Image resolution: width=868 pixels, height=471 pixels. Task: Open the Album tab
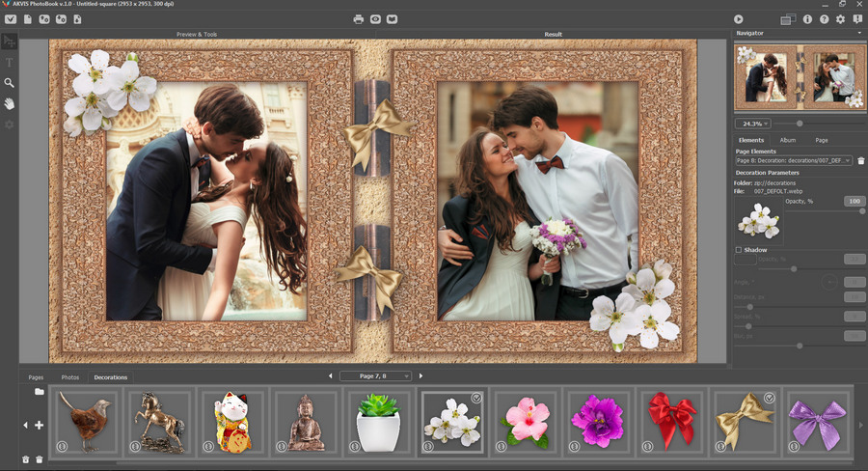click(x=788, y=140)
